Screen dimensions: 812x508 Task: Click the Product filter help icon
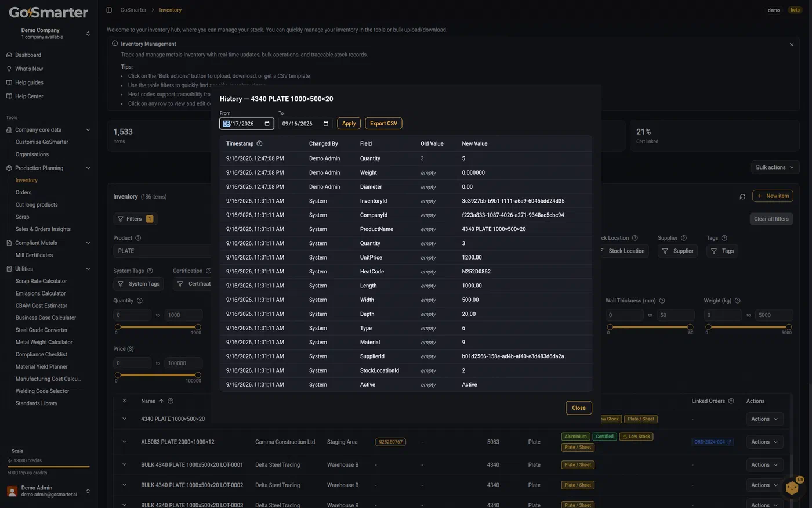(138, 238)
